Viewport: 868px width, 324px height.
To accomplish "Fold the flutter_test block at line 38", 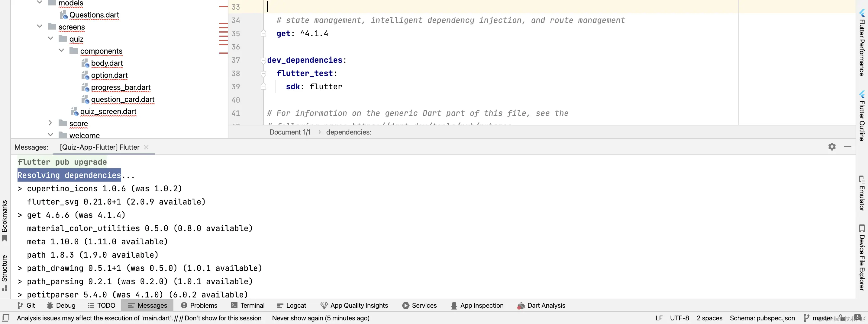I will pos(263,73).
